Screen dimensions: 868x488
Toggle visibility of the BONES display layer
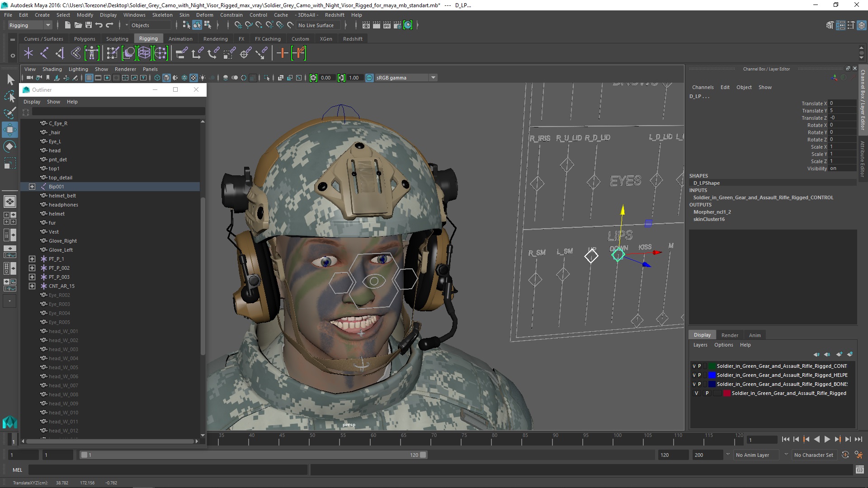694,384
